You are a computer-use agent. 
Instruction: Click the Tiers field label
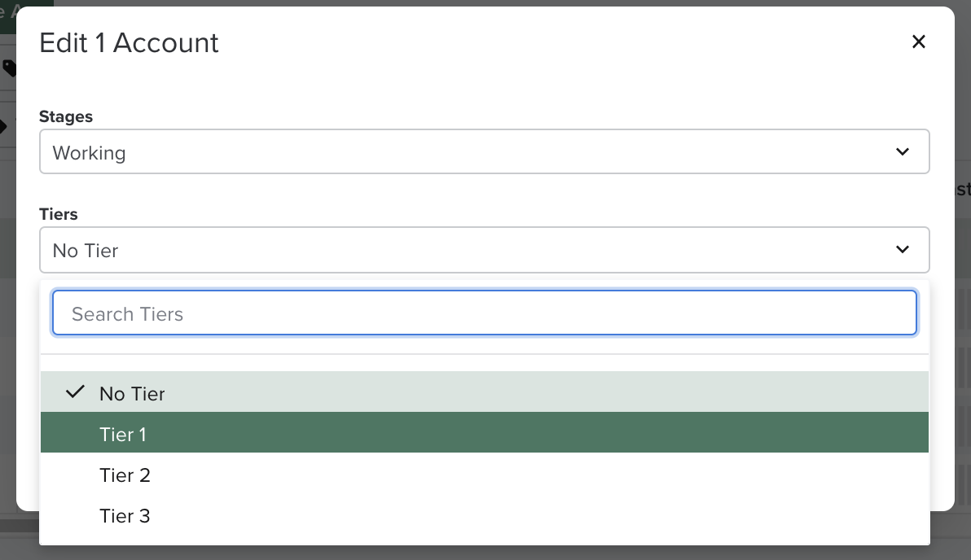tap(58, 214)
